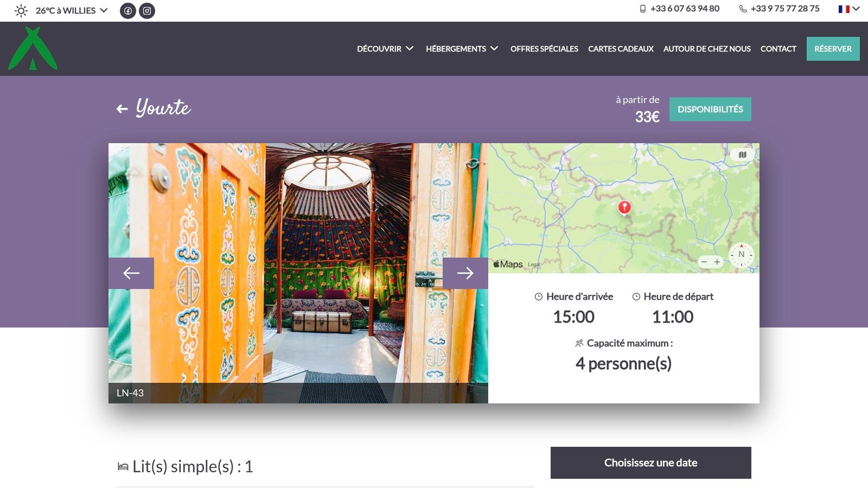This screenshot has height=488, width=868.
Task: Click arrival time 15:00
Action: tap(573, 317)
